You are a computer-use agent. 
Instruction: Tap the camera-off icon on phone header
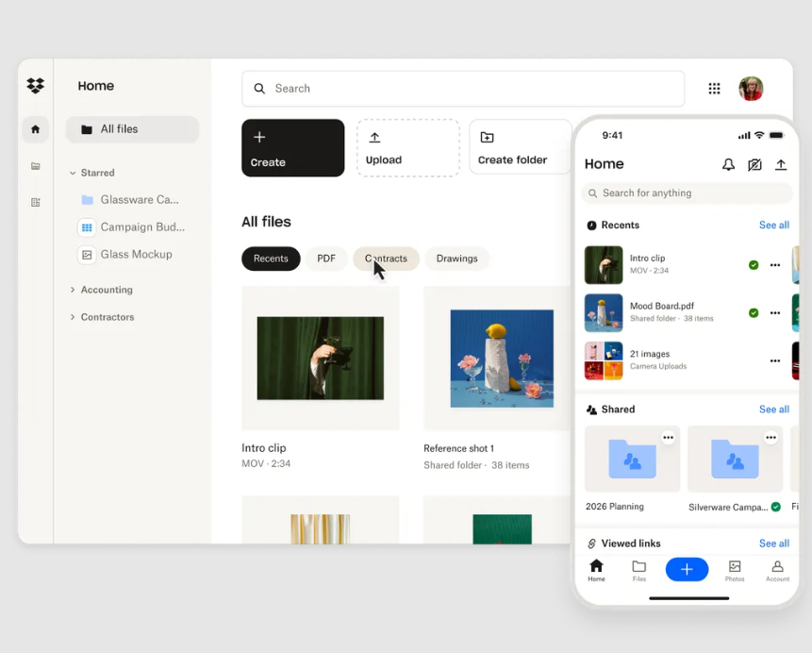(x=754, y=165)
